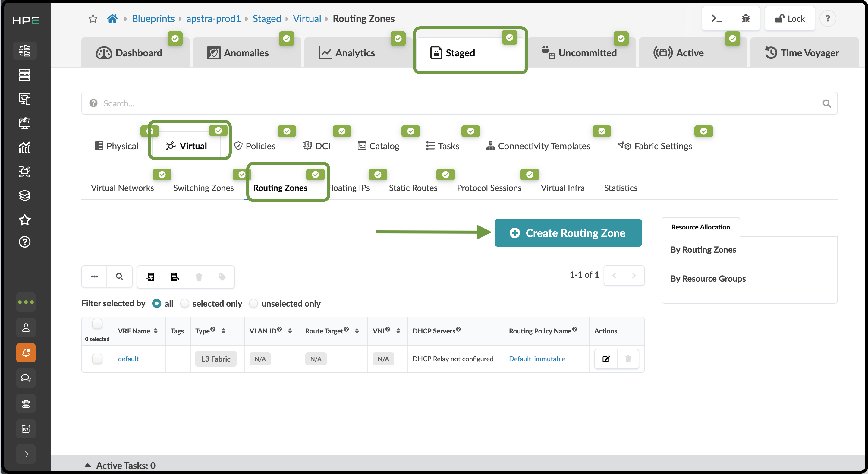Click Create Routing Zone button

coord(568,232)
